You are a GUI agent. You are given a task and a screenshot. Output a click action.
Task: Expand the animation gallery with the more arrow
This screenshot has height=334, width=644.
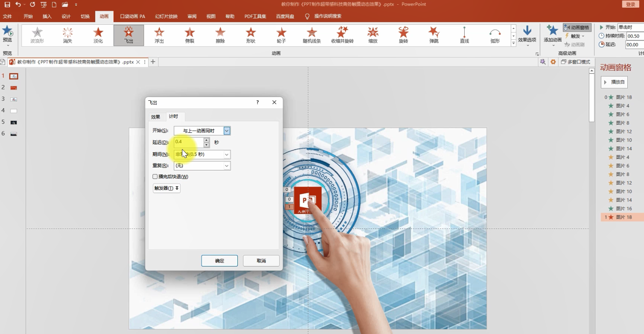[513, 43]
